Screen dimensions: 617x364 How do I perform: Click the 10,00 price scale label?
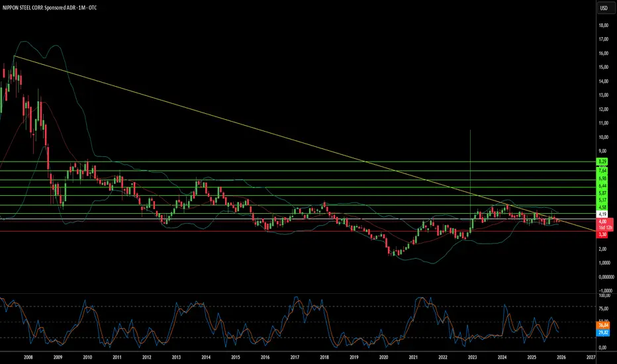coord(603,138)
